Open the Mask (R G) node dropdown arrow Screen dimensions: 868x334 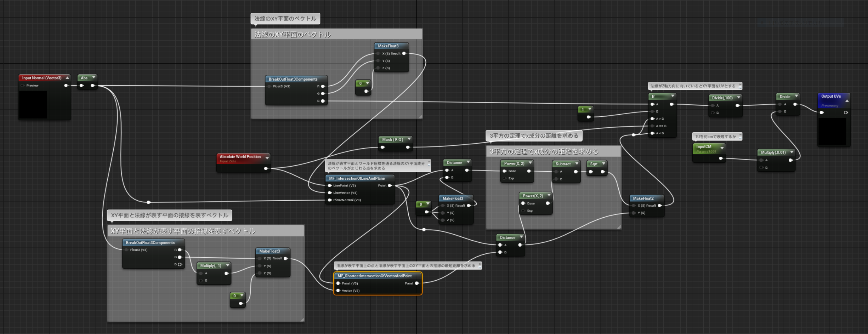409,139
